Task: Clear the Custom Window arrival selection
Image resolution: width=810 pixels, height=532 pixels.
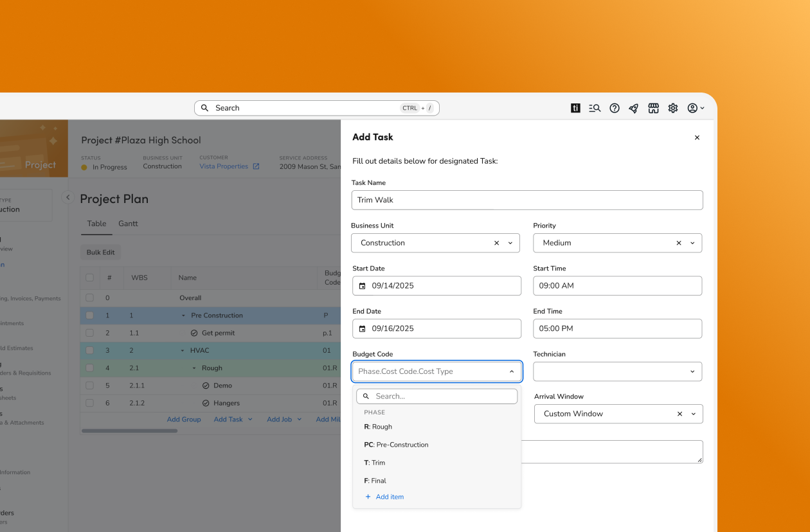Action: pos(679,414)
